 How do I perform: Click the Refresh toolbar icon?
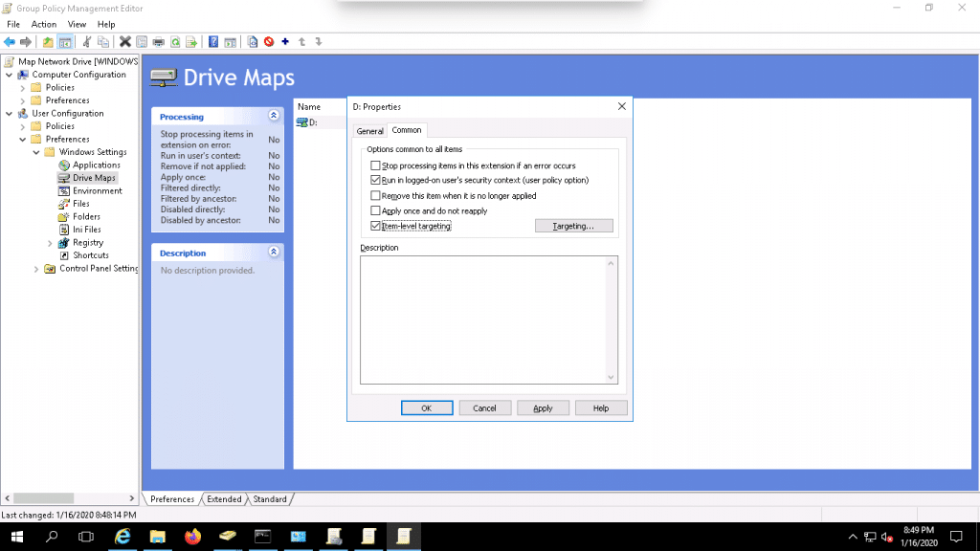click(176, 42)
